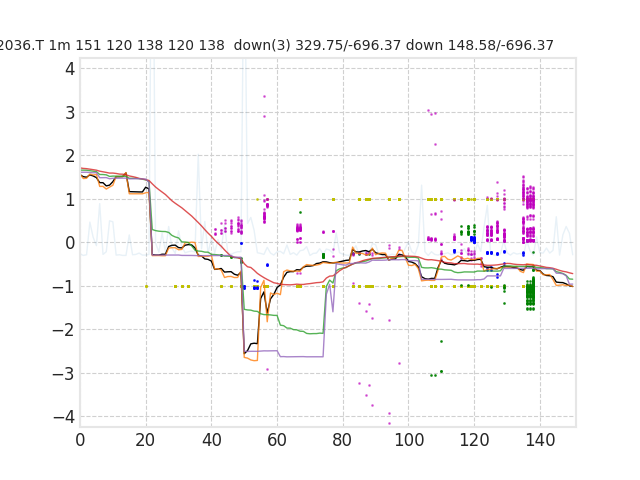Click the x-axis label 60
Viewport: 640px width, 480px height.
coord(277,440)
